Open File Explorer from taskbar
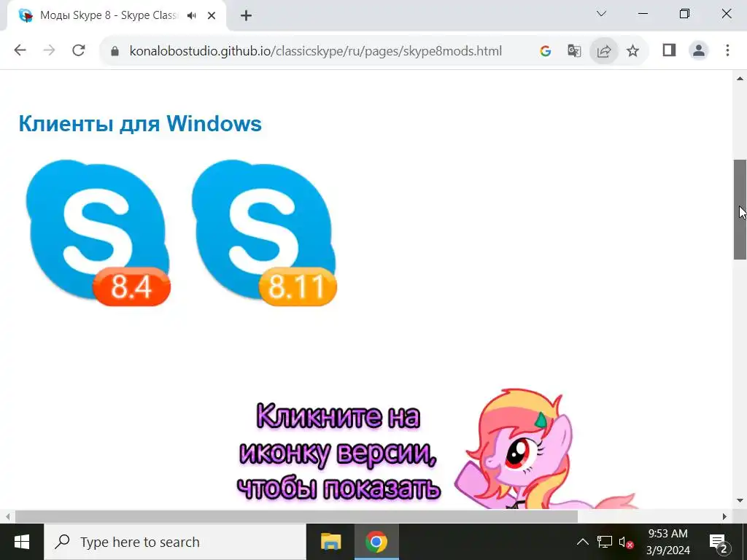This screenshot has width=747, height=560. 331,542
